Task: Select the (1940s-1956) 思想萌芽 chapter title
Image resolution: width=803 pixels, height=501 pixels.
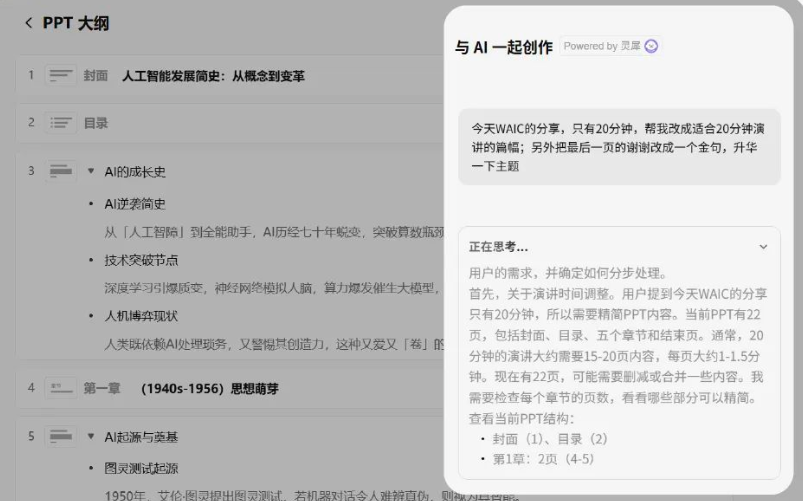Action: point(204,387)
